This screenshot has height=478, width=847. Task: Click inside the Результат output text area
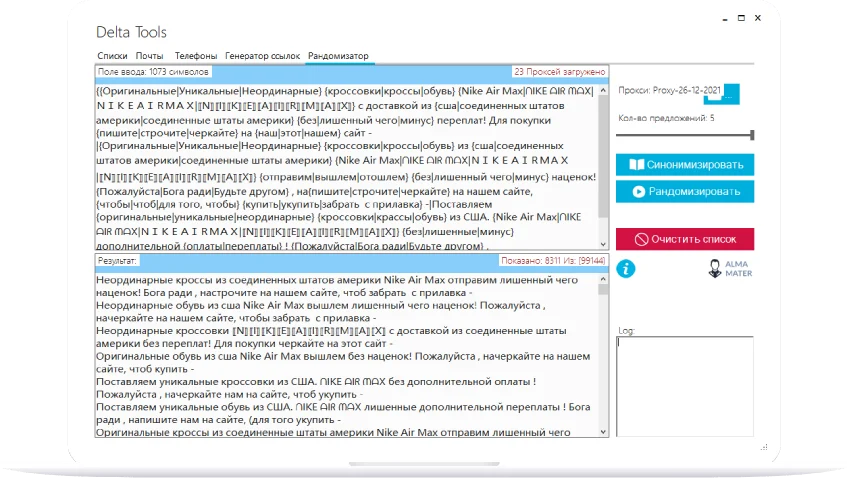coord(346,354)
